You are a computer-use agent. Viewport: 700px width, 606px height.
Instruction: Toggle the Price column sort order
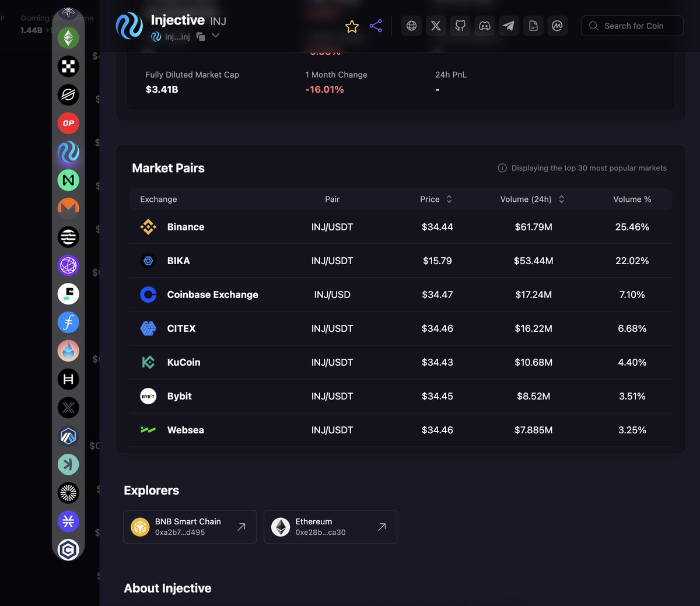pyautogui.click(x=449, y=199)
